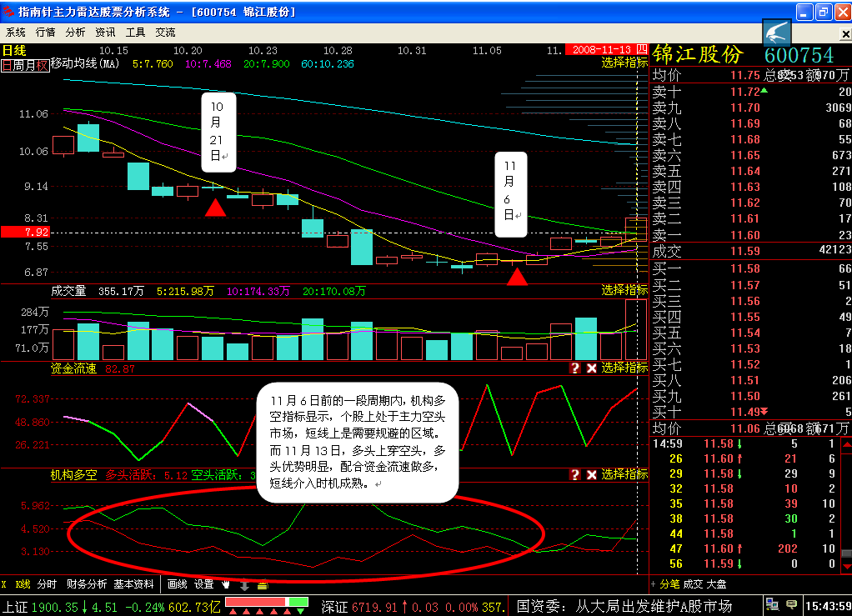Click the red triangle marker under 11月6日
The image size is (852, 616).
[x=518, y=277]
